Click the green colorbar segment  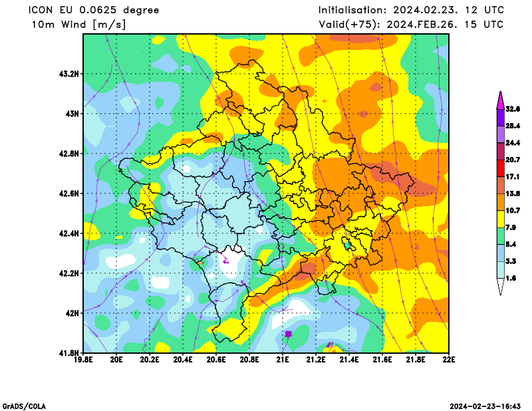coord(501,236)
